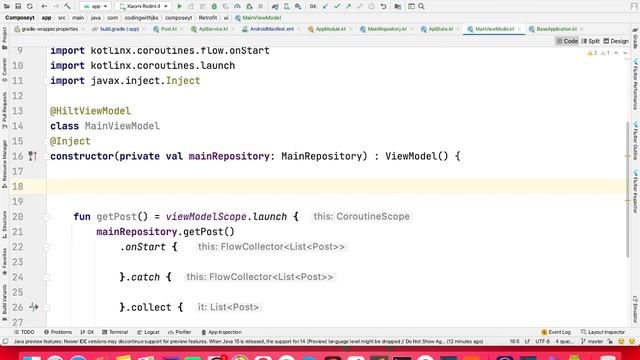Open the Project tool window
640x360 pixels.
coord(4,38)
